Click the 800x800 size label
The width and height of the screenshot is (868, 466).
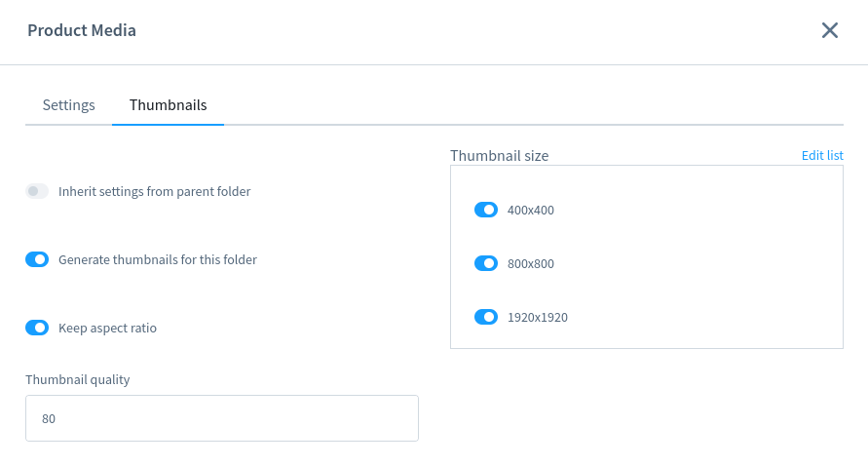click(x=531, y=264)
